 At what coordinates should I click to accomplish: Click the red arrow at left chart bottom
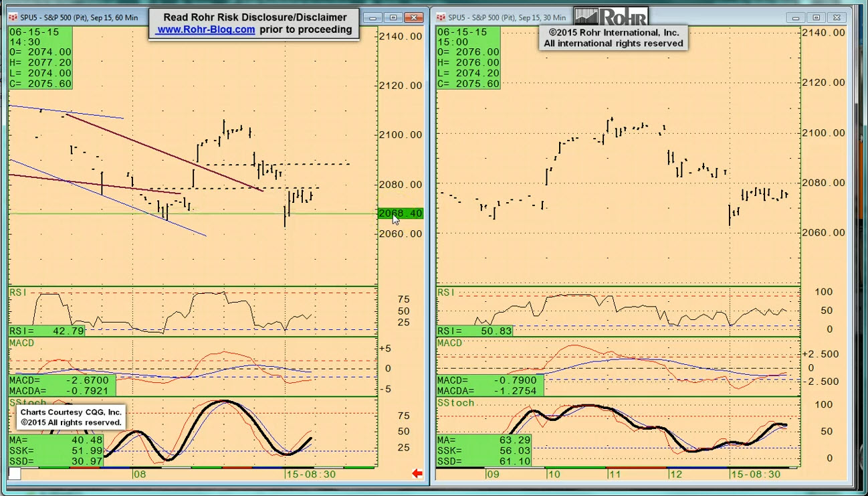point(417,474)
